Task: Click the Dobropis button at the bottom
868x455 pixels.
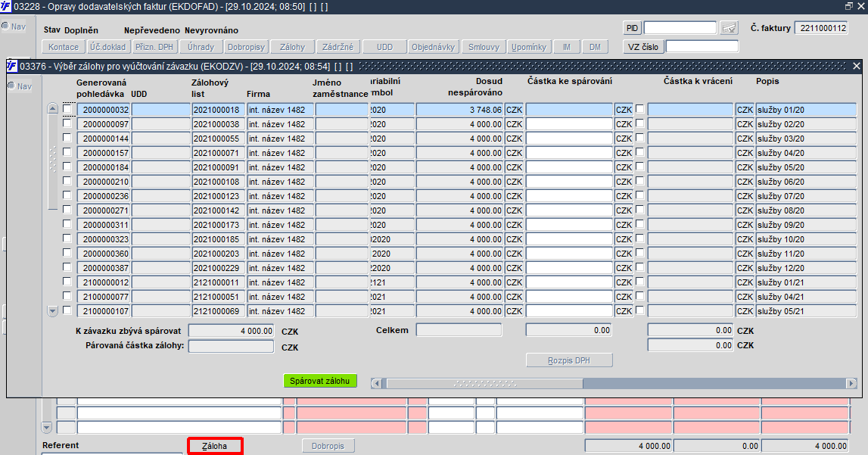Action: point(328,446)
